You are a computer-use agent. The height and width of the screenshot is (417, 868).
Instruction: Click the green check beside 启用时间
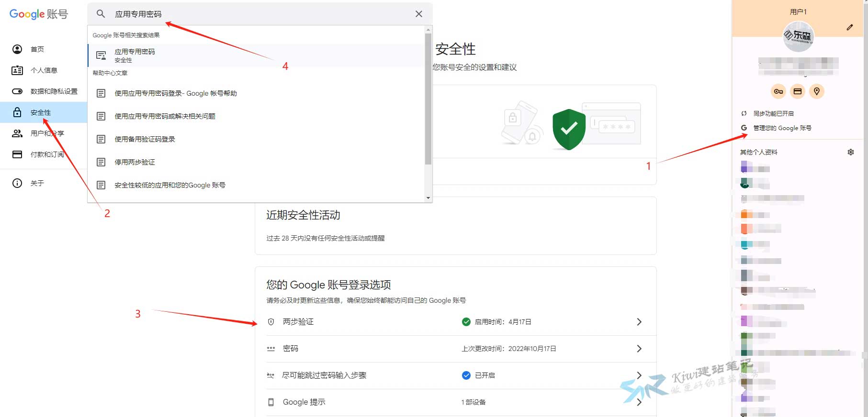tap(466, 322)
